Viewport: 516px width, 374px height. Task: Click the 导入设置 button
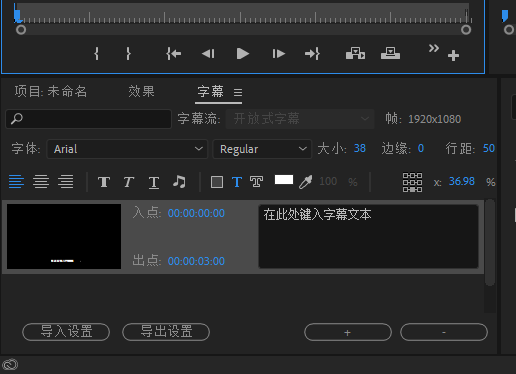pos(66,332)
